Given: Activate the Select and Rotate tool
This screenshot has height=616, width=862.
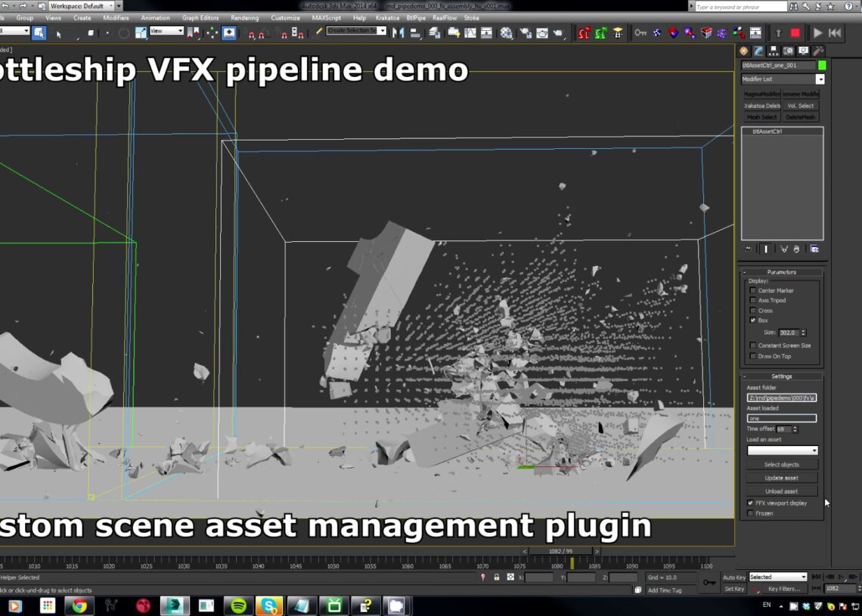Looking at the screenshot, I should click(124, 33).
